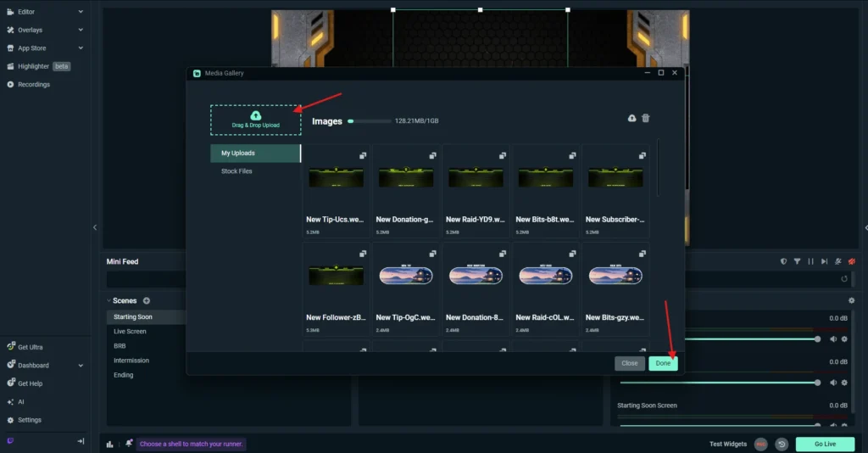Copy icon on New Subscriber card

[x=642, y=155]
